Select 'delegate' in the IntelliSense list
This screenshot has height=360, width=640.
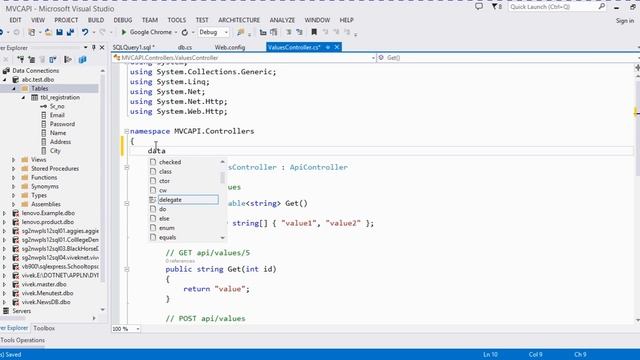coord(188,200)
